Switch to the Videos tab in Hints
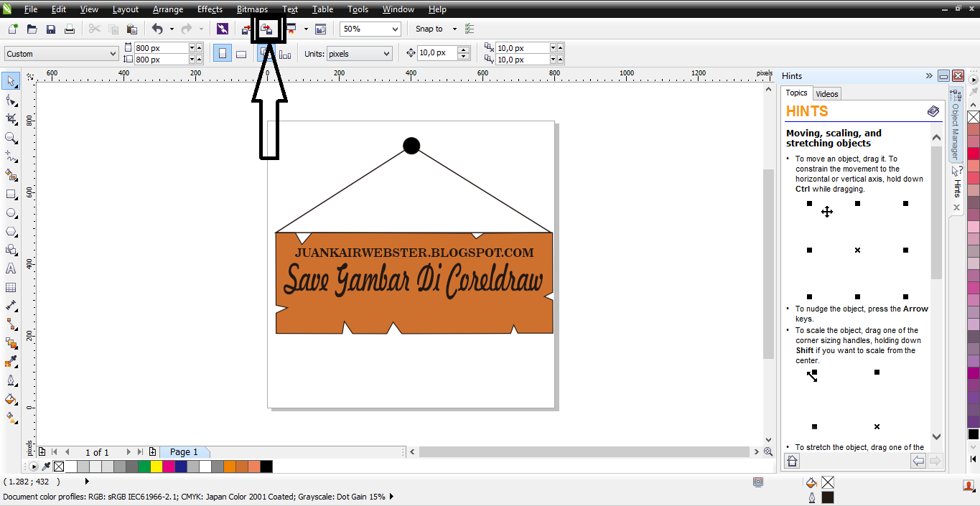 click(827, 94)
